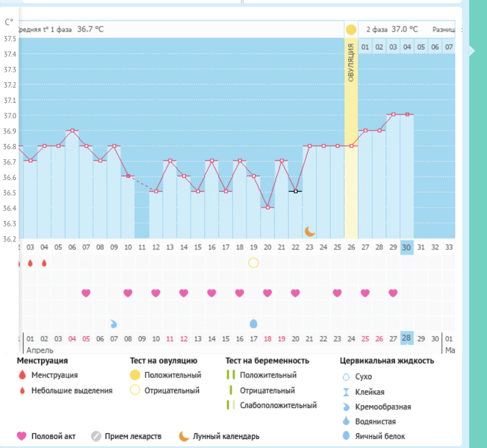Select the egg white fluid drop on day 19
Screen dimensions: 487x448
[254, 324]
